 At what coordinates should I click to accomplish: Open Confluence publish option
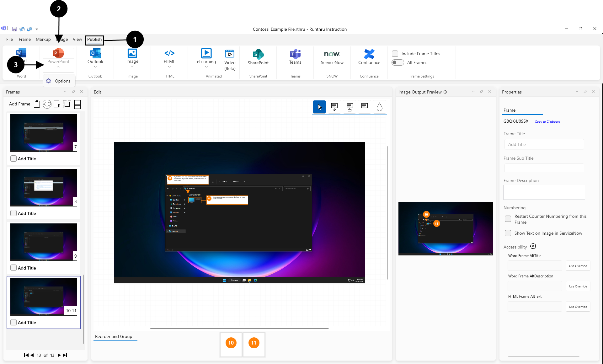tap(369, 54)
